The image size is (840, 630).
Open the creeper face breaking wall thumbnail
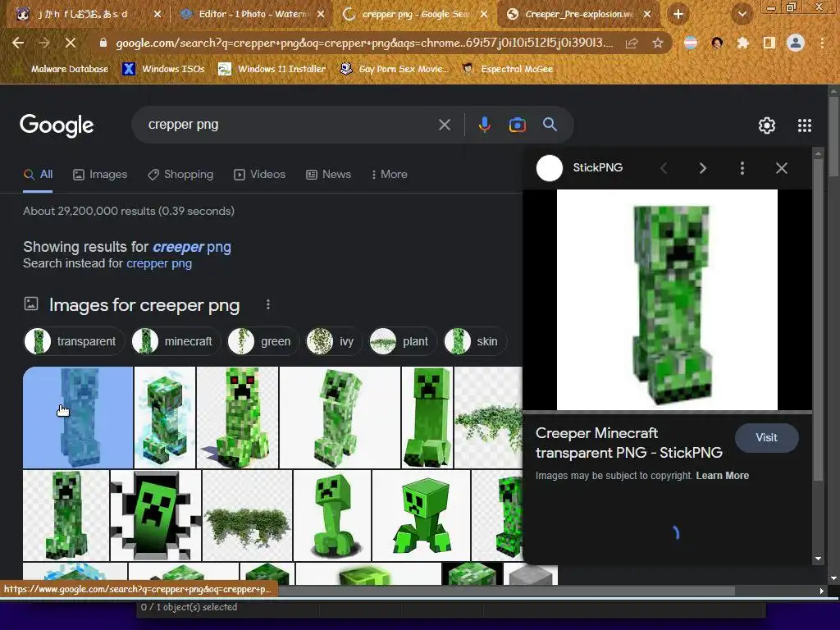[155, 515]
